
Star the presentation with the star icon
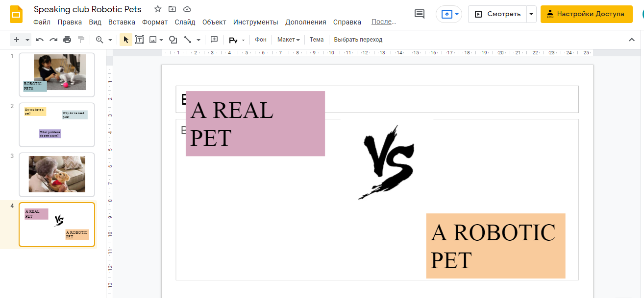point(157,9)
